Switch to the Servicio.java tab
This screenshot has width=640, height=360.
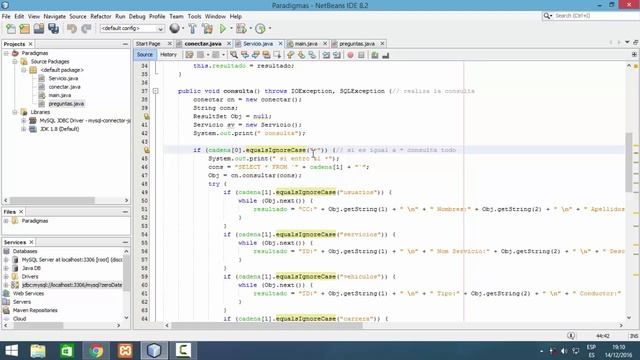point(258,44)
